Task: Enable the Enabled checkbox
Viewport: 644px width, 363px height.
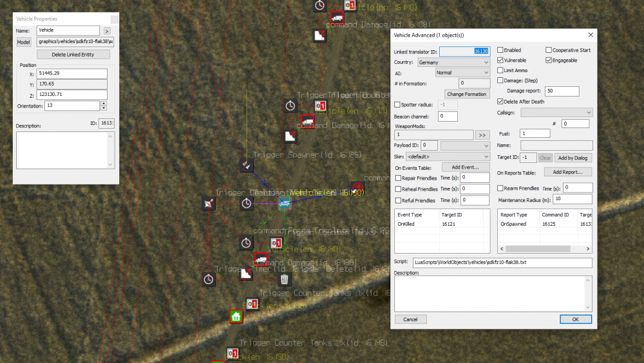Action: 500,50
